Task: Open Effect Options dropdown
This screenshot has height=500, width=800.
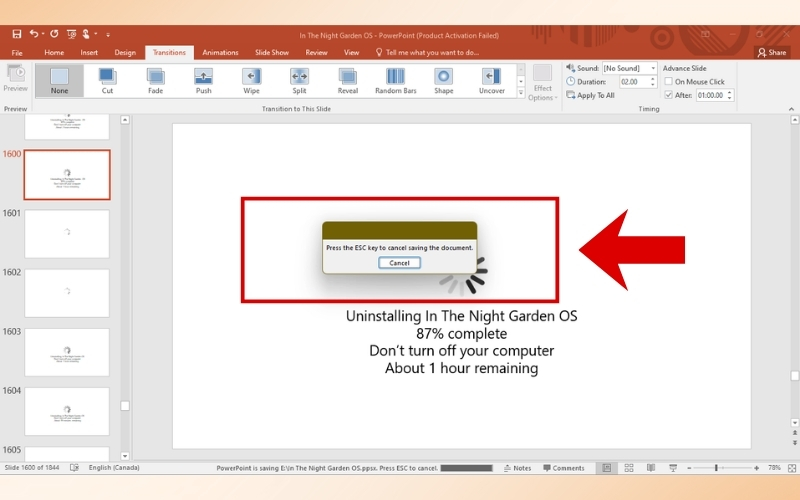Action: coord(542,83)
